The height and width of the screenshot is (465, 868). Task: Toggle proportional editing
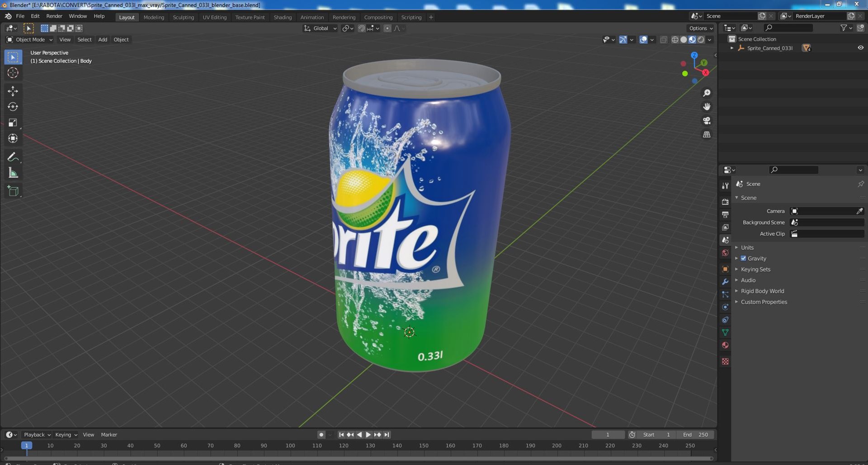point(387,28)
